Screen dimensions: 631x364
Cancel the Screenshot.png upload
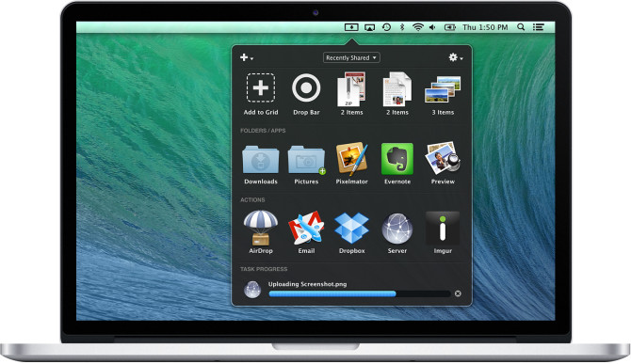click(458, 293)
